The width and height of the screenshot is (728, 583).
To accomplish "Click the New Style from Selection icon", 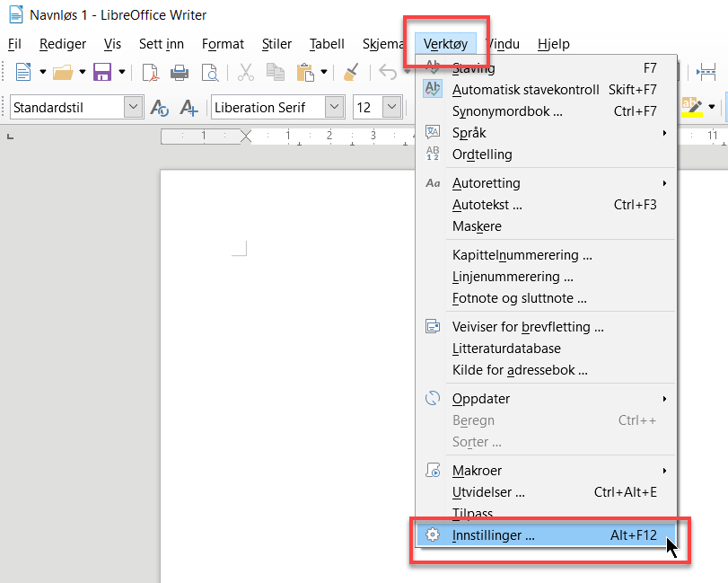I will (x=189, y=108).
